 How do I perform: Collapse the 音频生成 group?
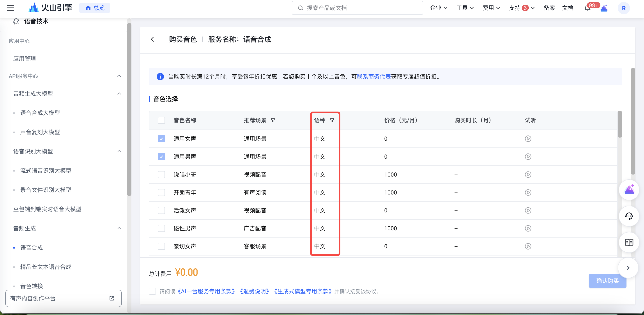point(119,228)
